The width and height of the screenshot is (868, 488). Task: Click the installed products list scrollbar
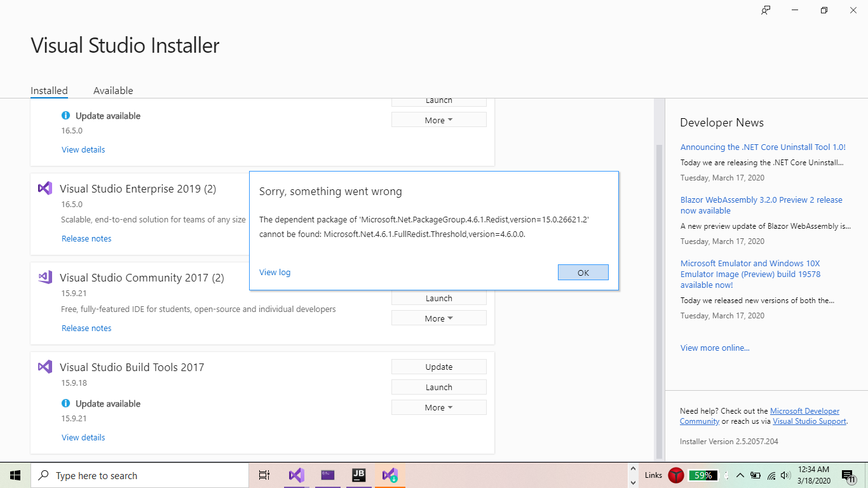coord(659,302)
